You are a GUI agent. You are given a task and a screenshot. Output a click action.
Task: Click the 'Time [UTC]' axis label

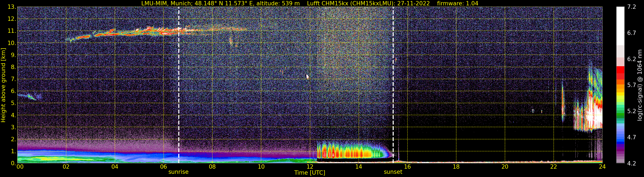tap(310, 173)
